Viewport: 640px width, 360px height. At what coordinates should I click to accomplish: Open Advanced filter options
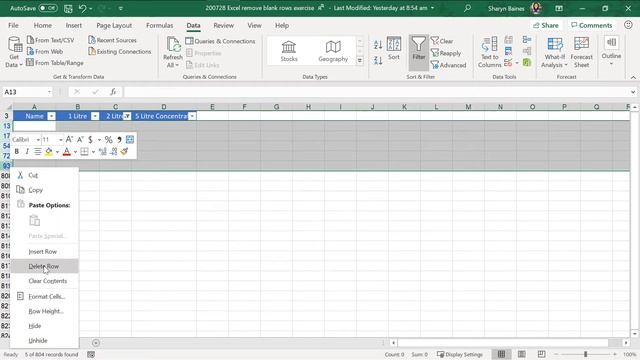(x=448, y=65)
